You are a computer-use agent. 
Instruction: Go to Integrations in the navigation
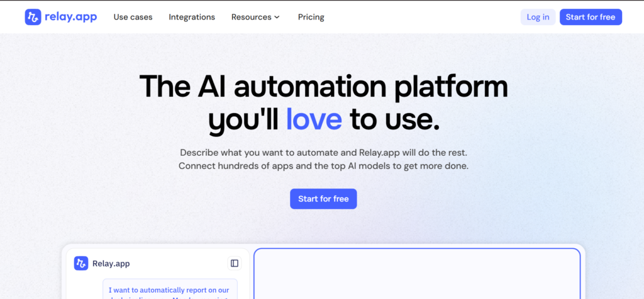(192, 17)
